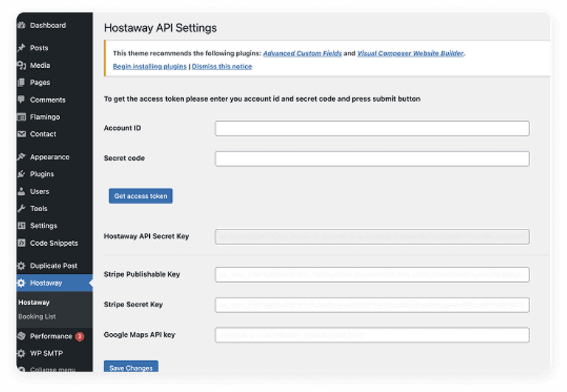
Task: Click the Stripe Publishable Key field
Action: coord(372,275)
